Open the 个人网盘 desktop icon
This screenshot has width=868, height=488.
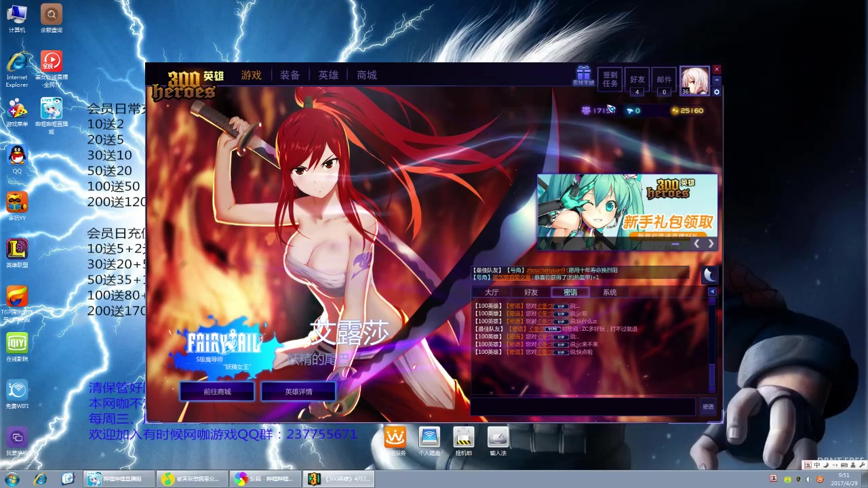[429, 441]
